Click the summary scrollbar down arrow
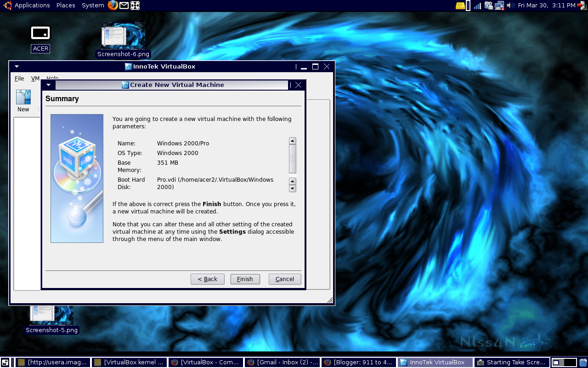Image resolution: width=588 pixels, height=368 pixels. [293, 189]
